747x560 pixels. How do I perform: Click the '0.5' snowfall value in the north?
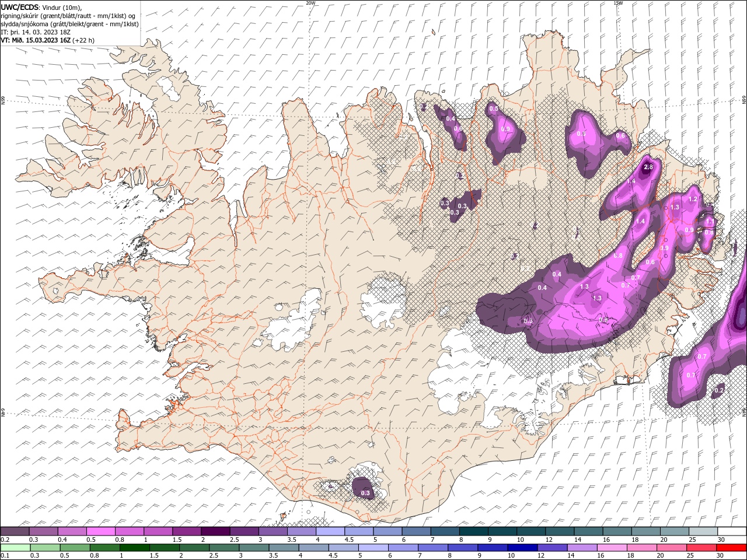click(494, 108)
